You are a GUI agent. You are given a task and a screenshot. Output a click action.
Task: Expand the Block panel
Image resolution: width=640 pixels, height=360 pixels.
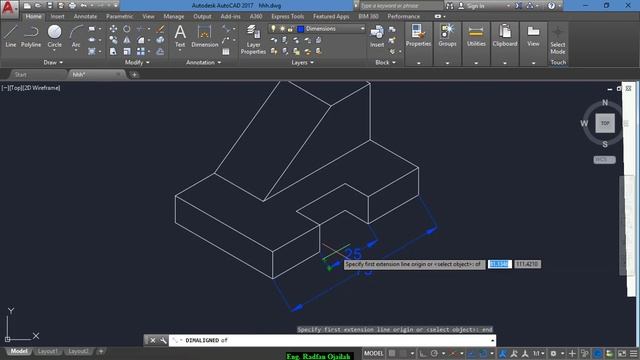[x=385, y=62]
